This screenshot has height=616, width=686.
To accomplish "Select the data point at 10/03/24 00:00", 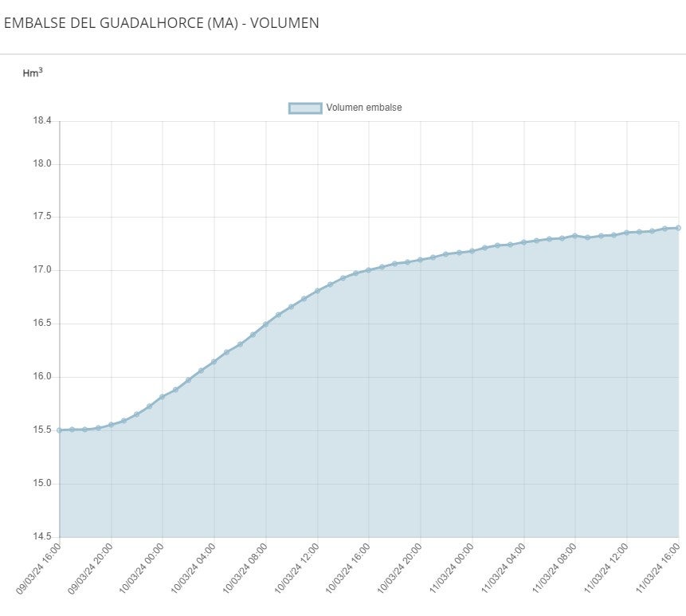I will (x=163, y=397).
